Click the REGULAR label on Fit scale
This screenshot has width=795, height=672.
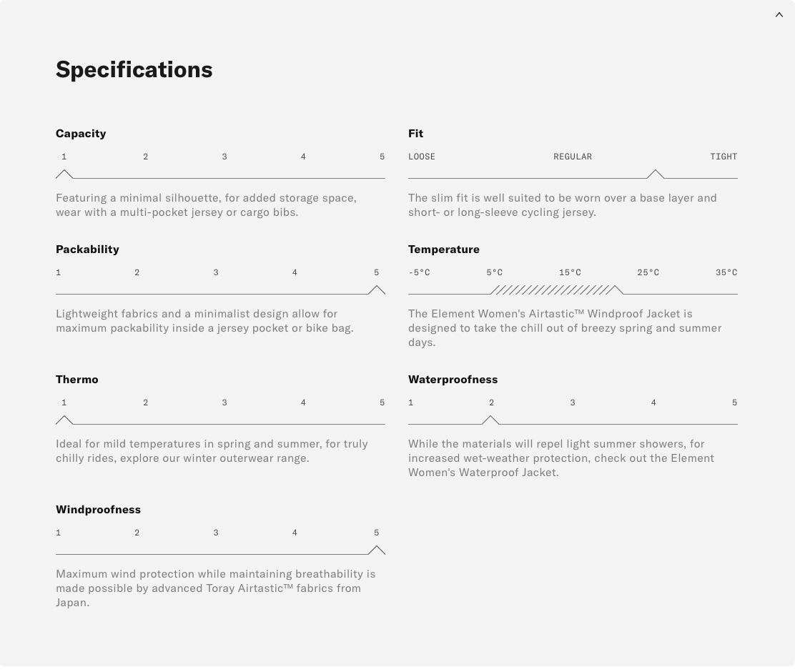pyautogui.click(x=573, y=157)
